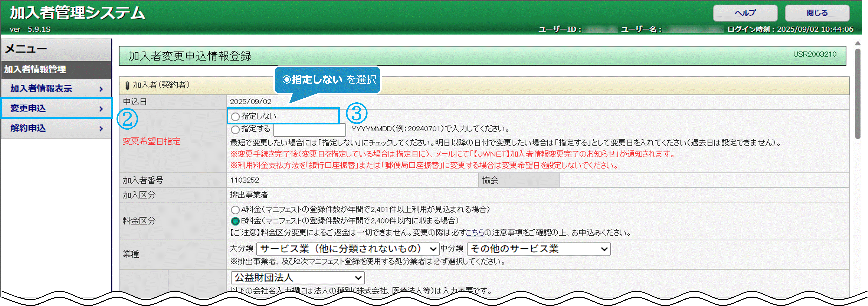The height and width of the screenshot is (306, 868).
Task: Expand the 公益財団法人 corporation type dropdown
Action: 298,278
